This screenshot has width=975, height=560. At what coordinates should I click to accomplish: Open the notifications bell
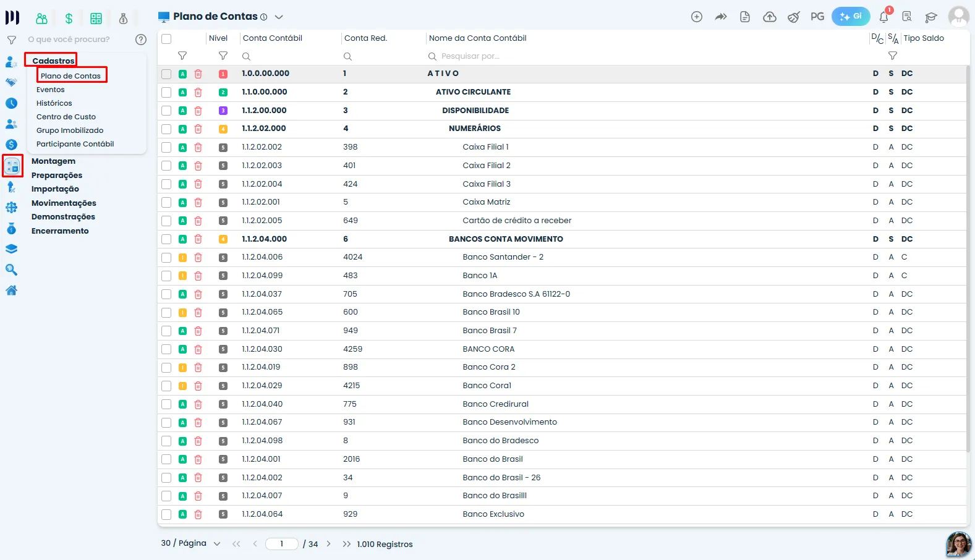(884, 17)
